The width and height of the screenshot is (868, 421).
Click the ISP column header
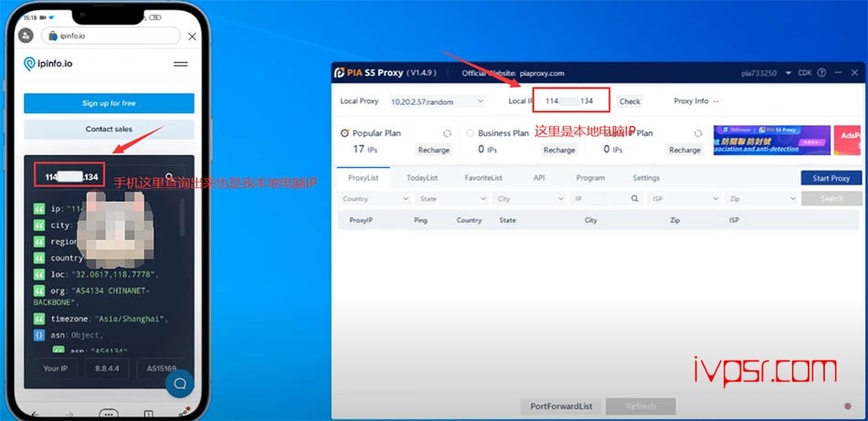[x=734, y=220]
